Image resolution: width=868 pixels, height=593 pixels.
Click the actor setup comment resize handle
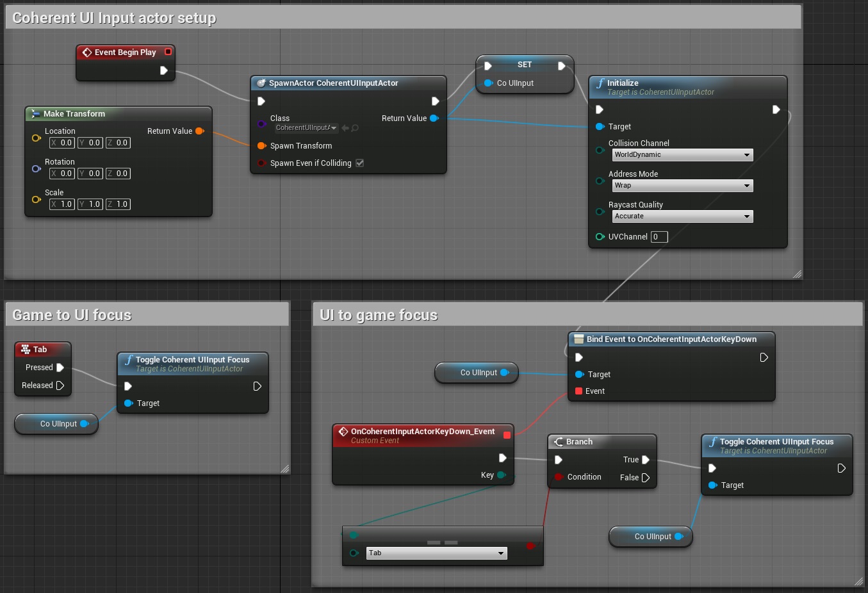click(x=797, y=274)
